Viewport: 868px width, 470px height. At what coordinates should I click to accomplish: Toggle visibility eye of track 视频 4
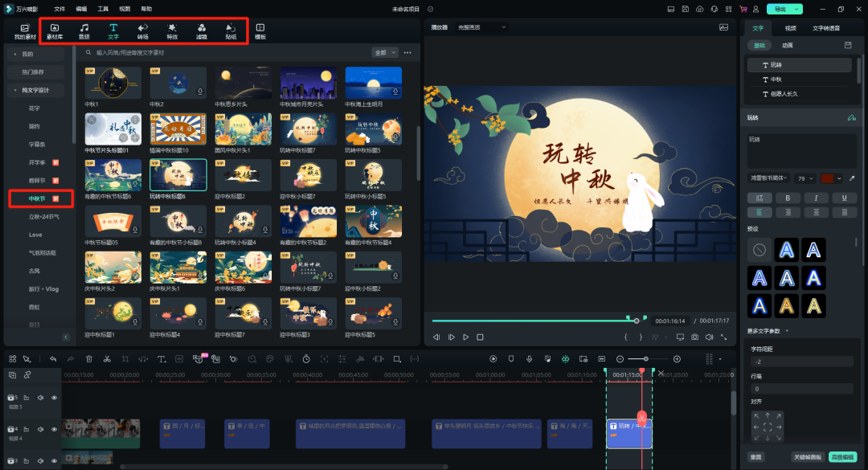(55, 429)
